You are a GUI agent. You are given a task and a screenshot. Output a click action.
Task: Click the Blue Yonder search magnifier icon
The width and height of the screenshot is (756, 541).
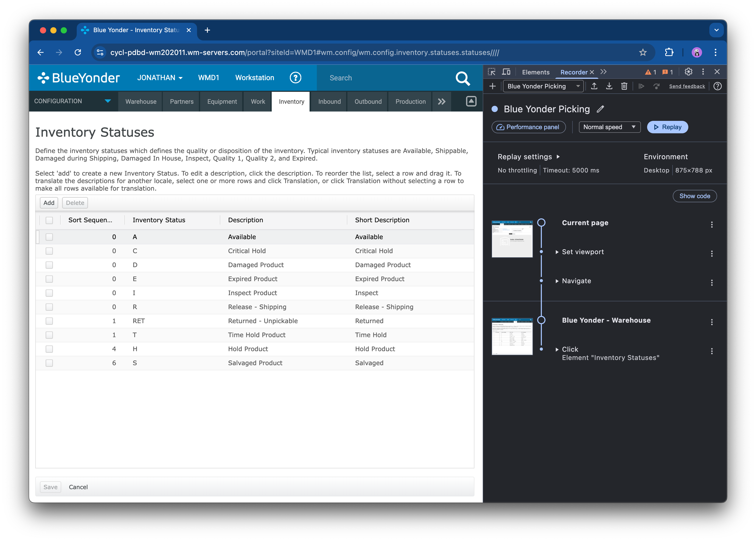click(463, 78)
